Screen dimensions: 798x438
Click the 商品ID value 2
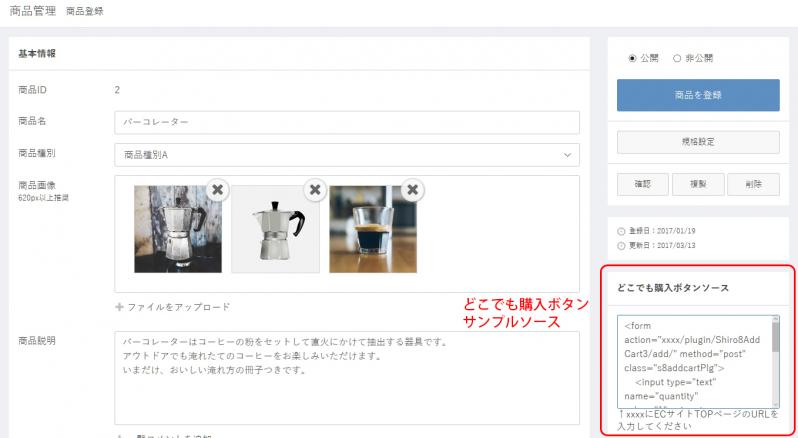click(117, 90)
